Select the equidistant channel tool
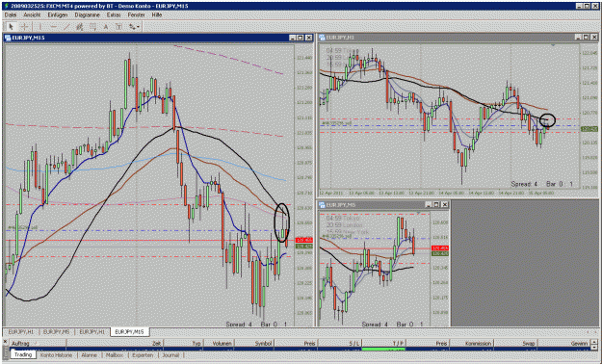Image resolution: width=602 pixels, height=364 pixels. click(x=80, y=27)
